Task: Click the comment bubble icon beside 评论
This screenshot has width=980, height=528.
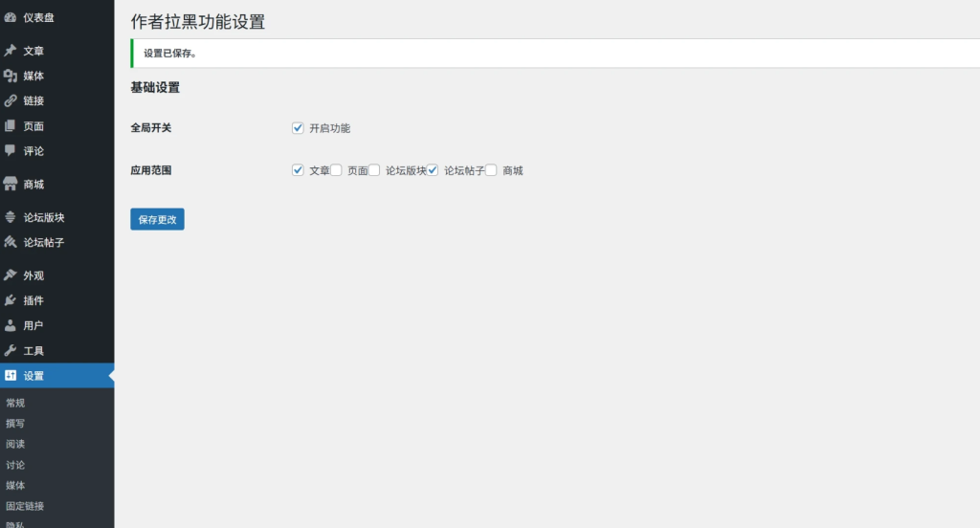Action: pyautogui.click(x=10, y=150)
